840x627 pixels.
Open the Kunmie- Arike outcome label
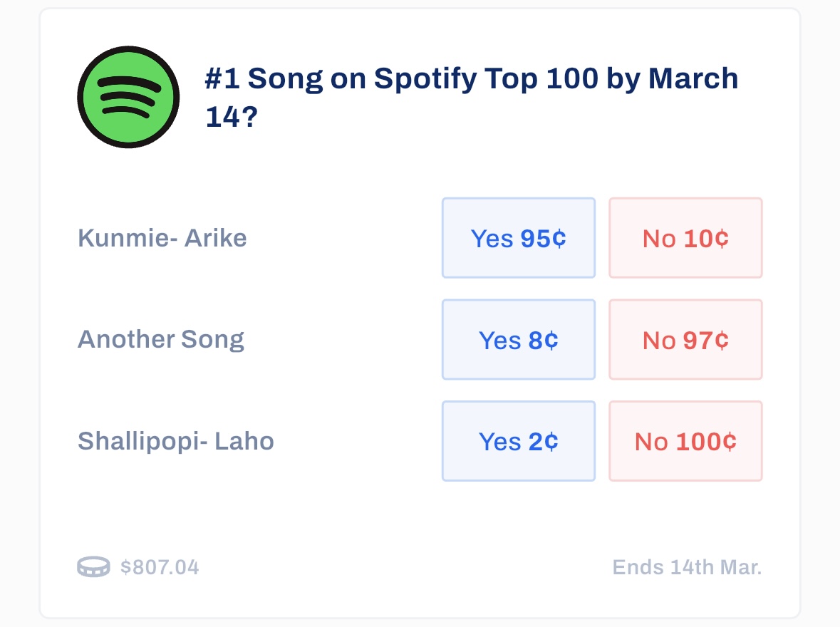[x=162, y=238]
